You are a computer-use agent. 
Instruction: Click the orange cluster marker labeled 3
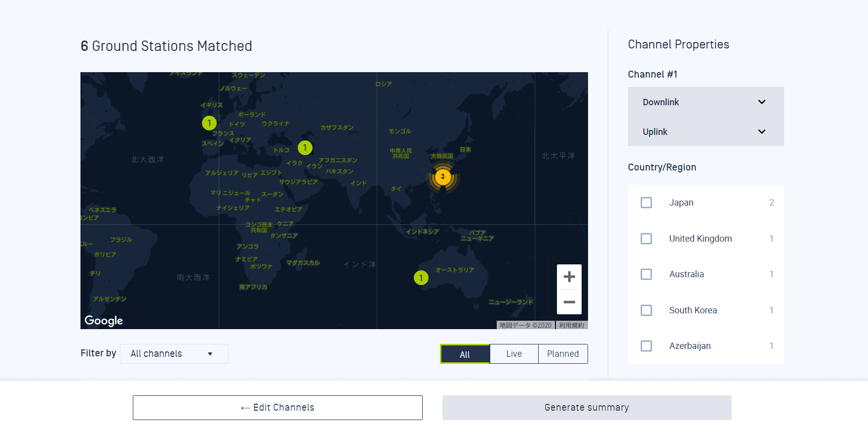[443, 176]
